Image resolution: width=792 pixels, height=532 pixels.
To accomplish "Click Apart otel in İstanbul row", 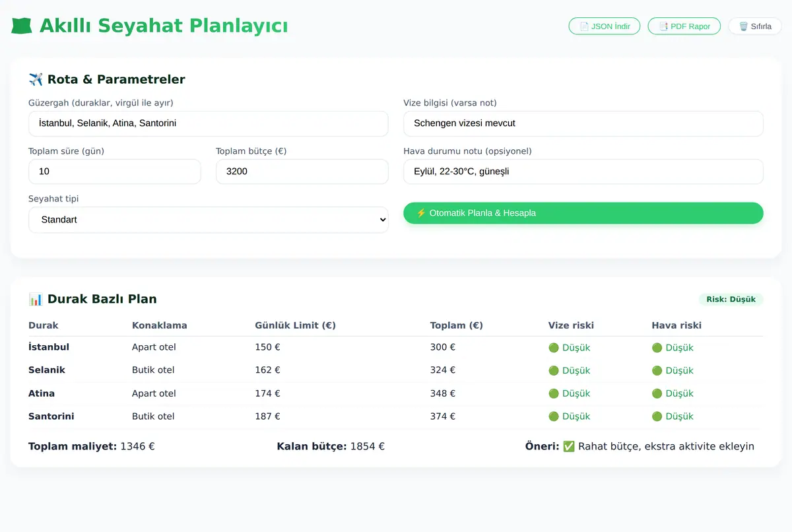I will pyautogui.click(x=154, y=347).
